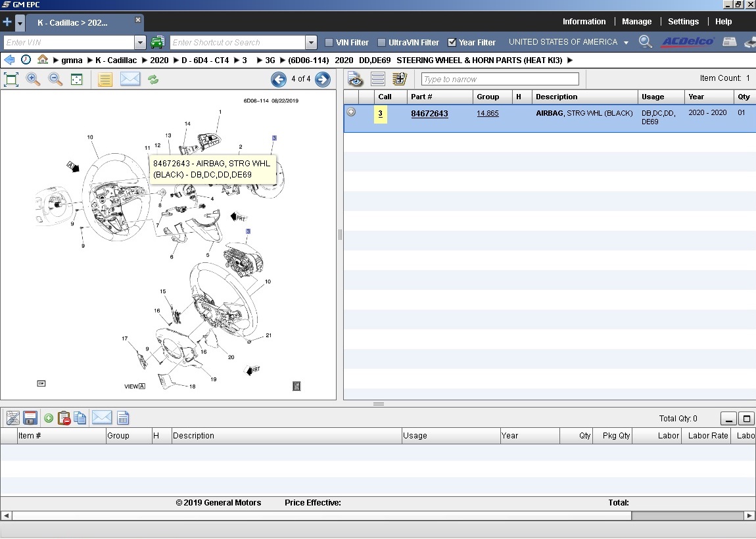756x539 pixels.
Task: Zoom out of the parts diagram
Action: click(x=56, y=80)
